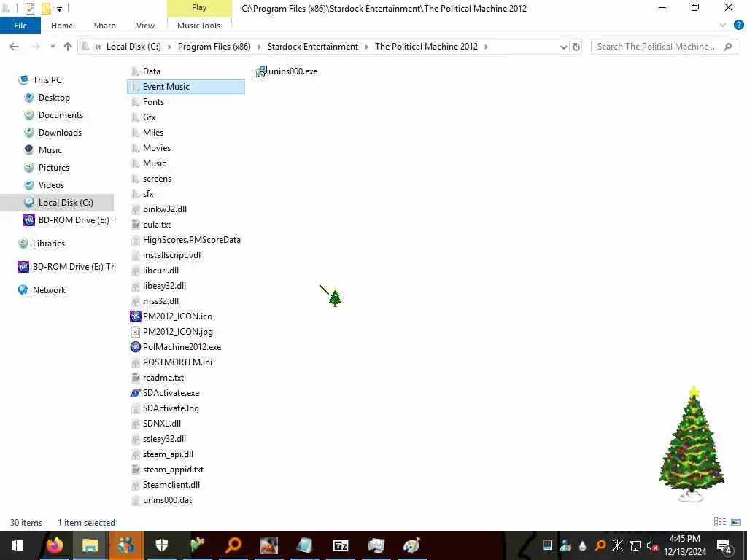Expand chevron after Program Files (x86) breadcrumb
747x560 pixels.
[x=259, y=47]
